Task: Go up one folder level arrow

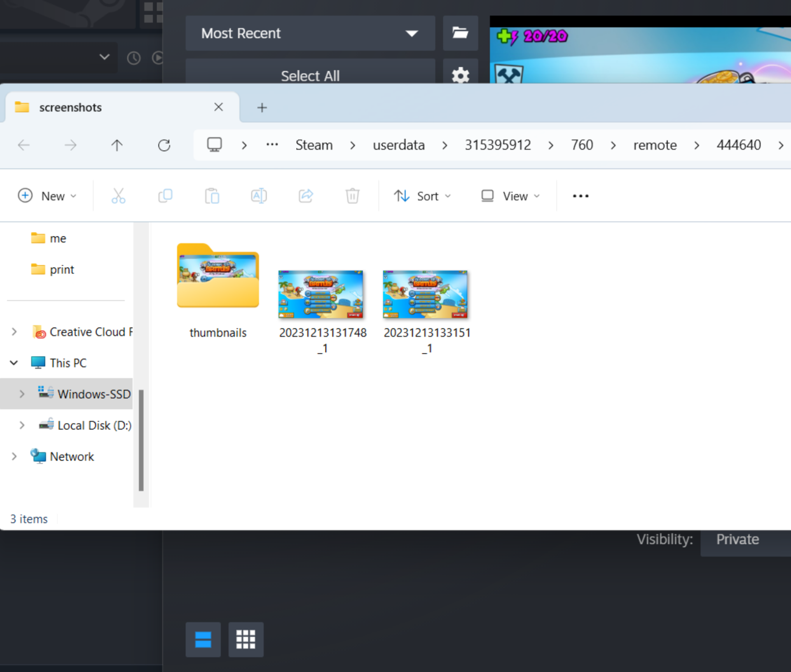Action: pyautogui.click(x=117, y=145)
